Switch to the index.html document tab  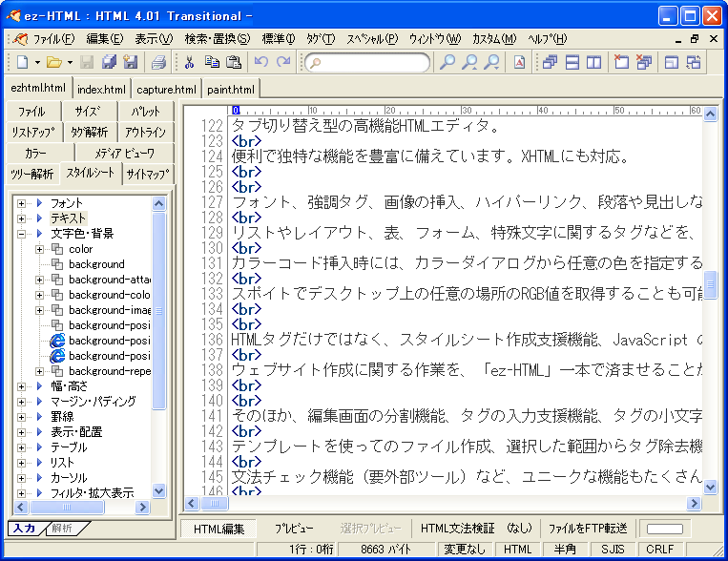pyautogui.click(x=101, y=89)
